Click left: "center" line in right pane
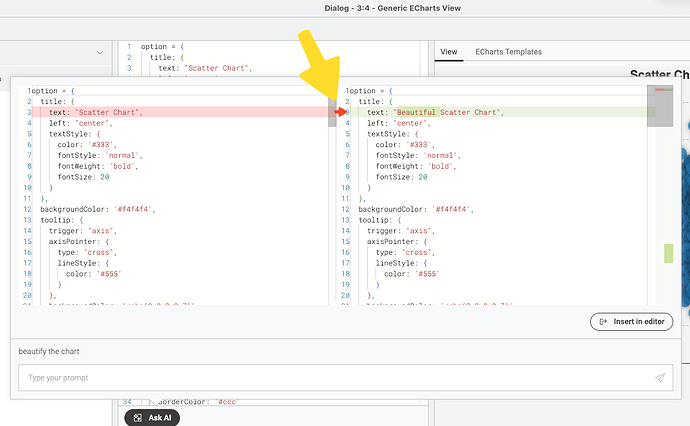 tap(399, 123)
